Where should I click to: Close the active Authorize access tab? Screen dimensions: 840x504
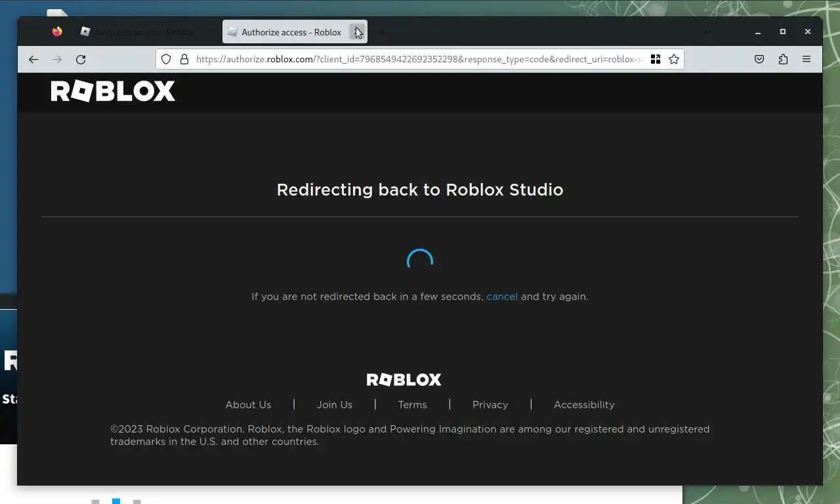coord(358,32)
